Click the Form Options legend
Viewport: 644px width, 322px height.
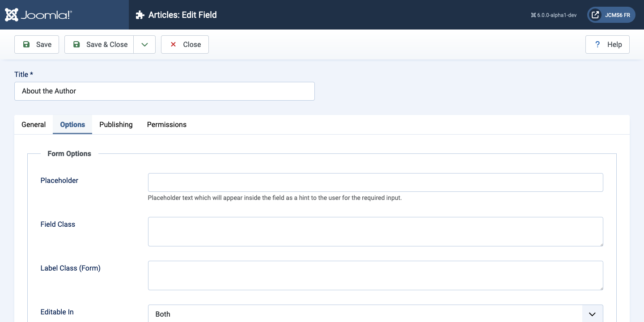pyautogui.click(x=69, y=153)
